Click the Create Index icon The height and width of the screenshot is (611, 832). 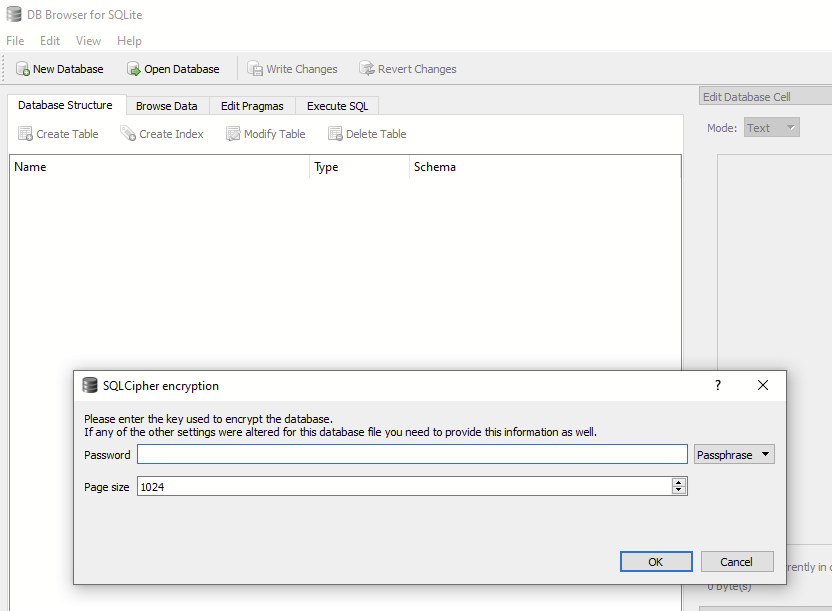128,134
